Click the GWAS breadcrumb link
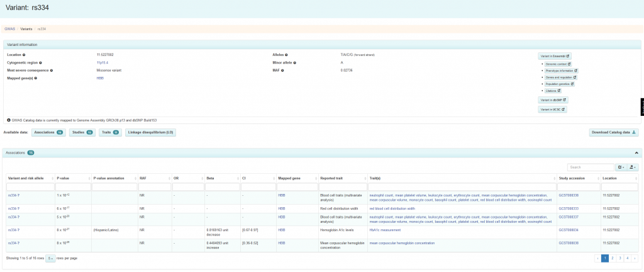The image size is (644, 272). [9, 29]
